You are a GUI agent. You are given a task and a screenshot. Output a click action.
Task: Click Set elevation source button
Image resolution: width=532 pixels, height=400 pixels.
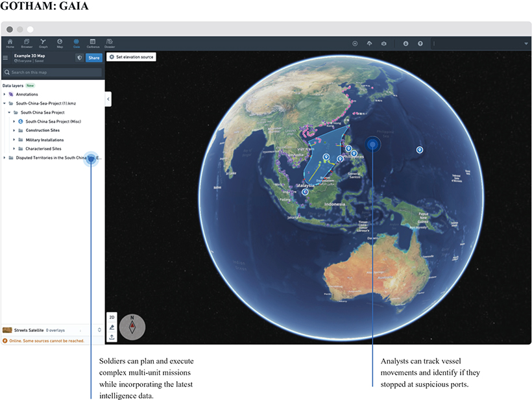[132, 57]
